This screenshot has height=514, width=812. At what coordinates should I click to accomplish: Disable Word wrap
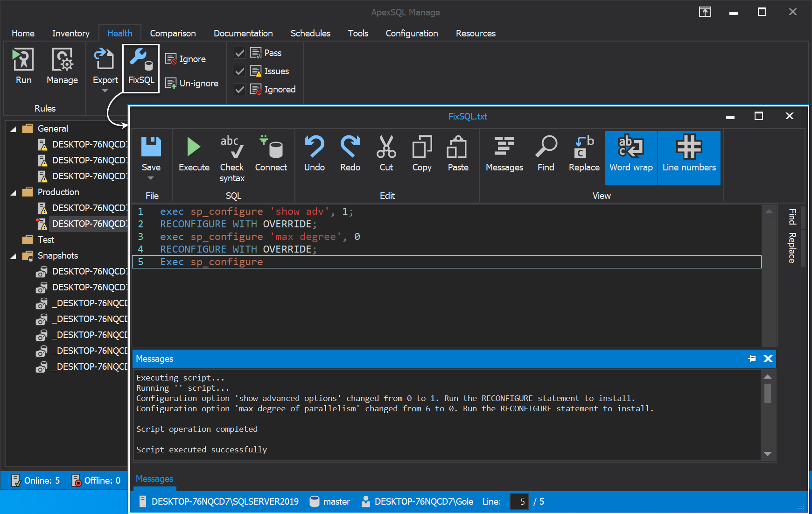(630, 156)
